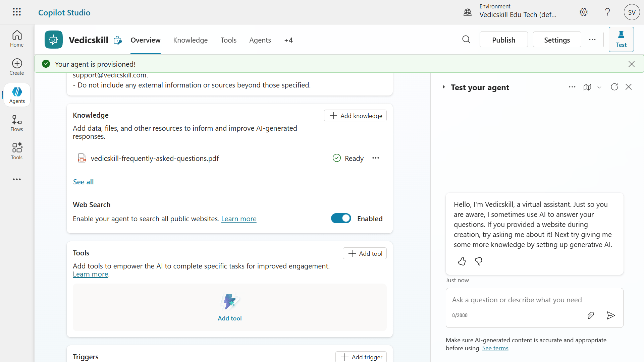Open the app launcher waffle icon
This screenshot has height=362, width=644.
point(17,12)
